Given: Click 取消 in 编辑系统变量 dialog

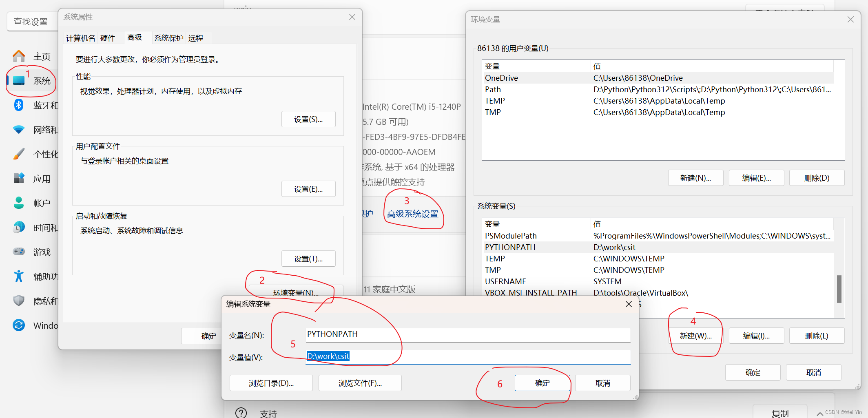Looking at the screenshot, I should (x=603, y=383).
